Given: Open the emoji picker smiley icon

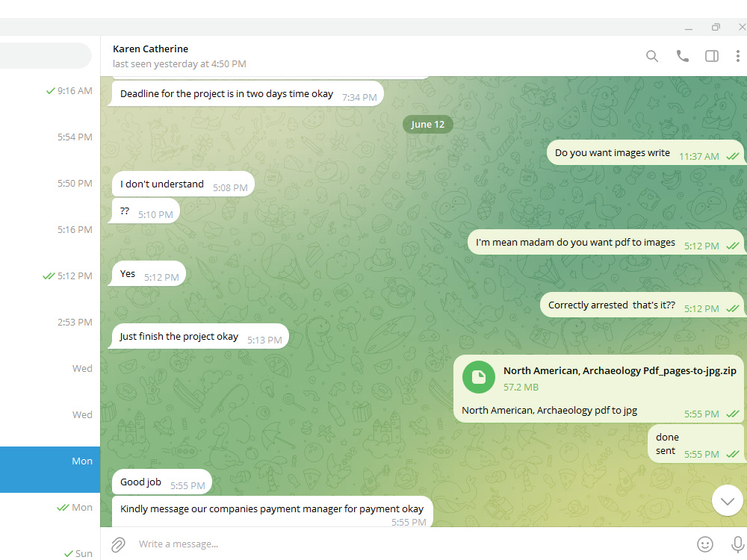Looking at the screenshot, I should point(704,544).
